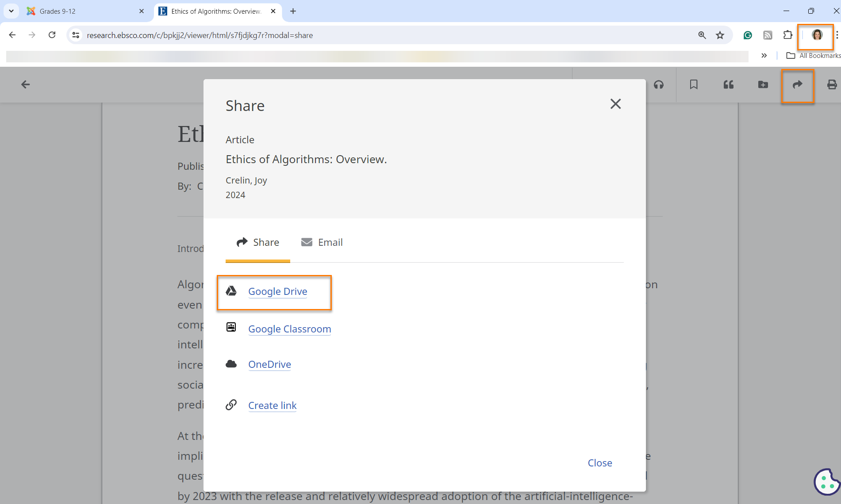Open the Google Drive share link
The image size is (841, 504).
click(x=277, y=291)
